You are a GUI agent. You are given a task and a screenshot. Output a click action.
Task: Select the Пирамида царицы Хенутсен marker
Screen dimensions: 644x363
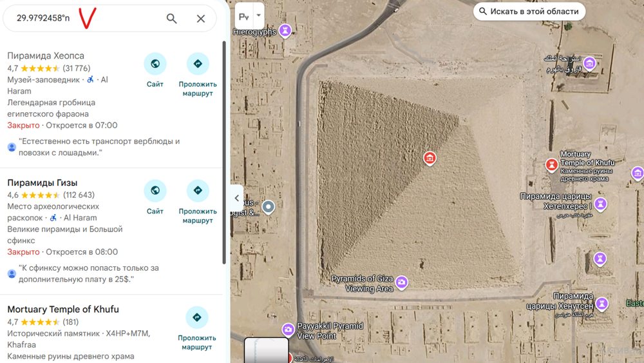[x=601, y=304]
